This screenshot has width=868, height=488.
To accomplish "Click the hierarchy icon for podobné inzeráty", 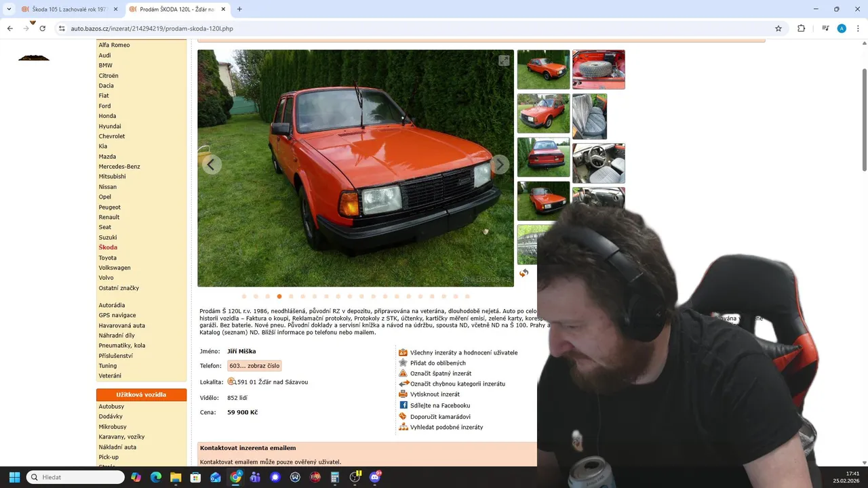I will coord(403,427).
